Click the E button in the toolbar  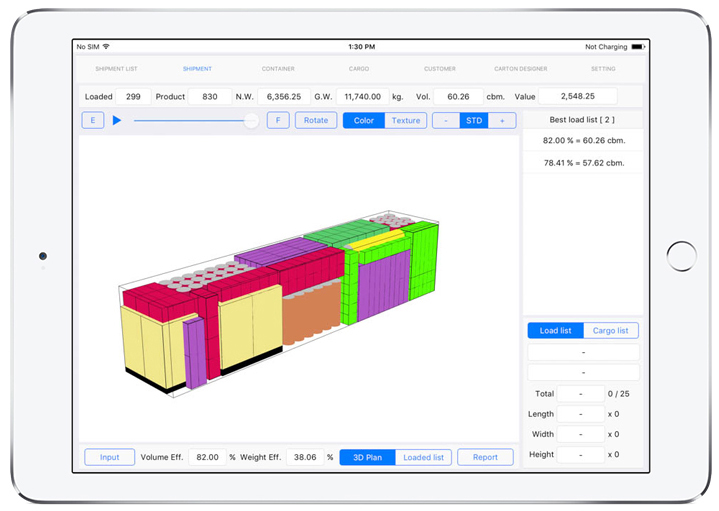tap(93, 120)
